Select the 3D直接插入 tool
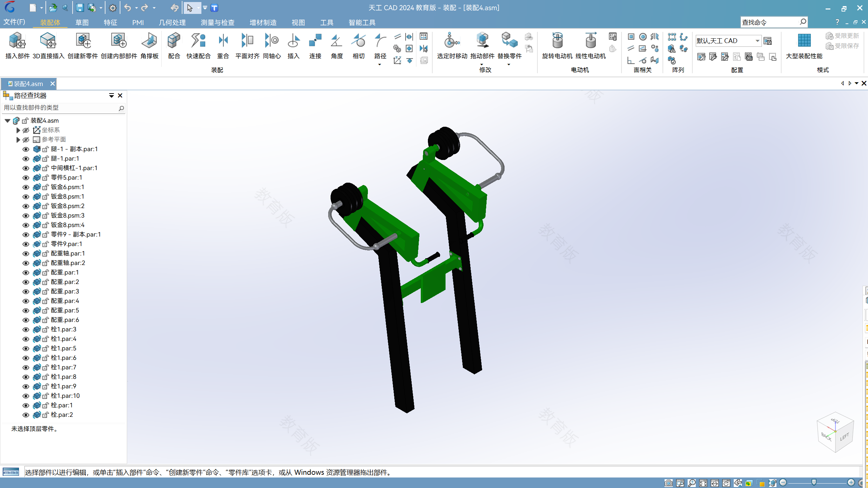The width and height of the screenshot is (868, 488). pyautogui.click(x=48, y=46)
